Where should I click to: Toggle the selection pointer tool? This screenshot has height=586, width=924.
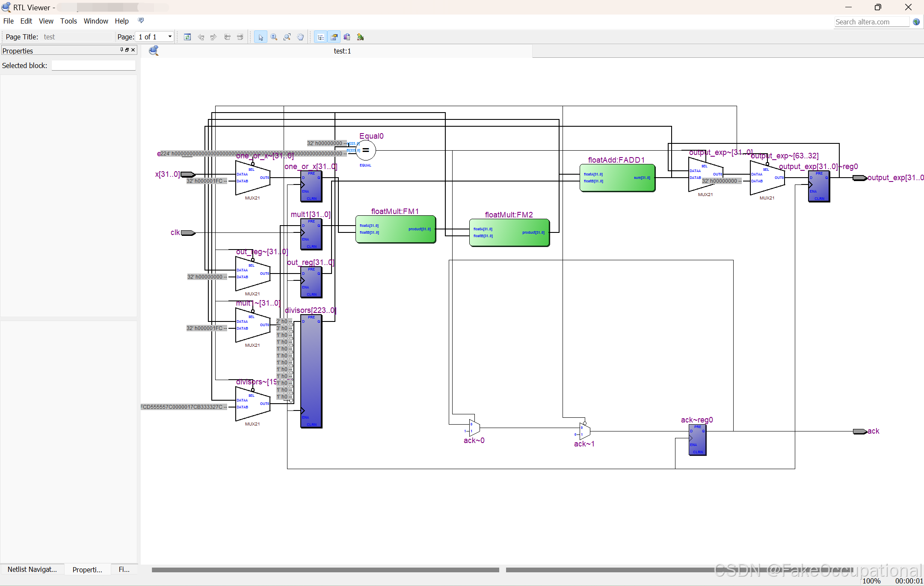pyautogui.click(x=261, y=37)
